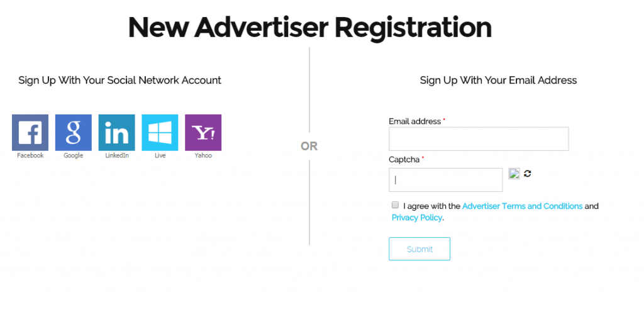The image size is (644, 334).
Task: Sign up with the Facebook icon
Action: click(30, 133)
